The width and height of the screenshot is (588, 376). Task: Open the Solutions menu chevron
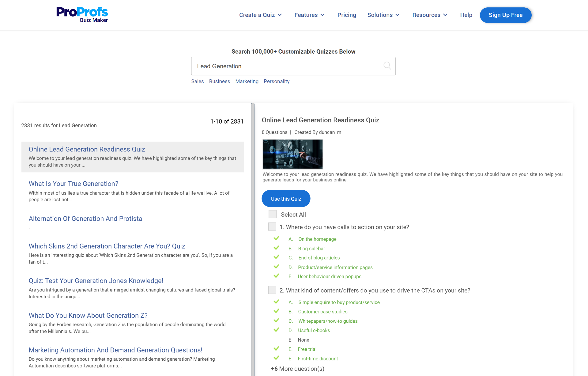click(x=398, y=15)
